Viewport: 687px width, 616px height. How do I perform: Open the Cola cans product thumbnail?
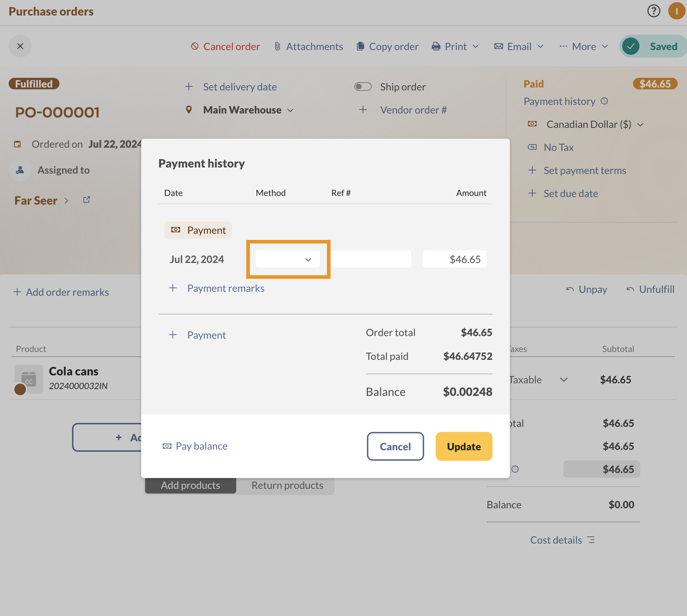click(28, 379)
